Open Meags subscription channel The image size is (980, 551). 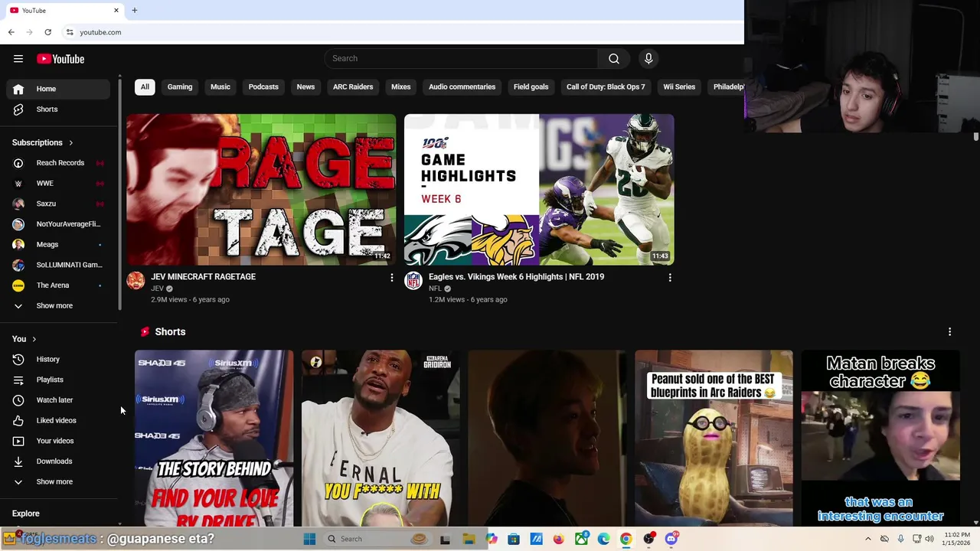58,245
